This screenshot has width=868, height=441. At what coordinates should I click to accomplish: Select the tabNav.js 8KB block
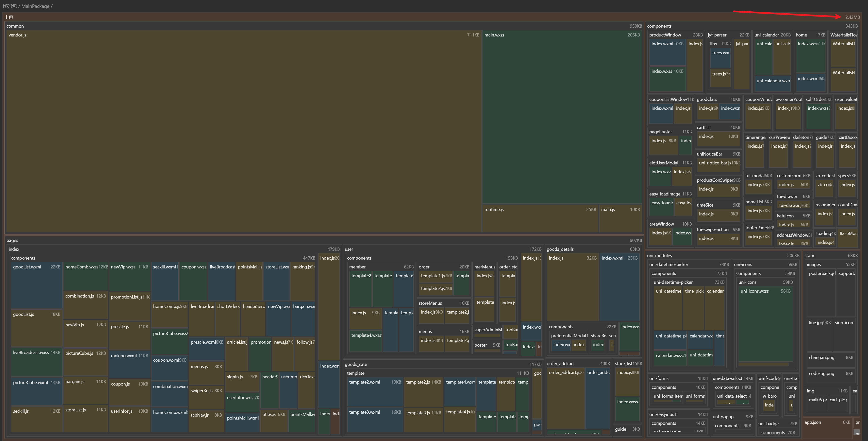(x=206, y=421)
